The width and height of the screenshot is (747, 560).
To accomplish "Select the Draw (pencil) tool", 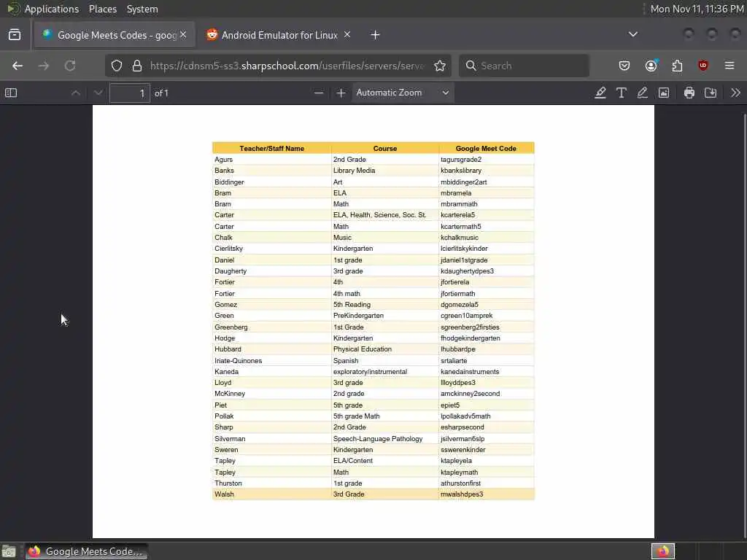I will click(x=642, y=93).
